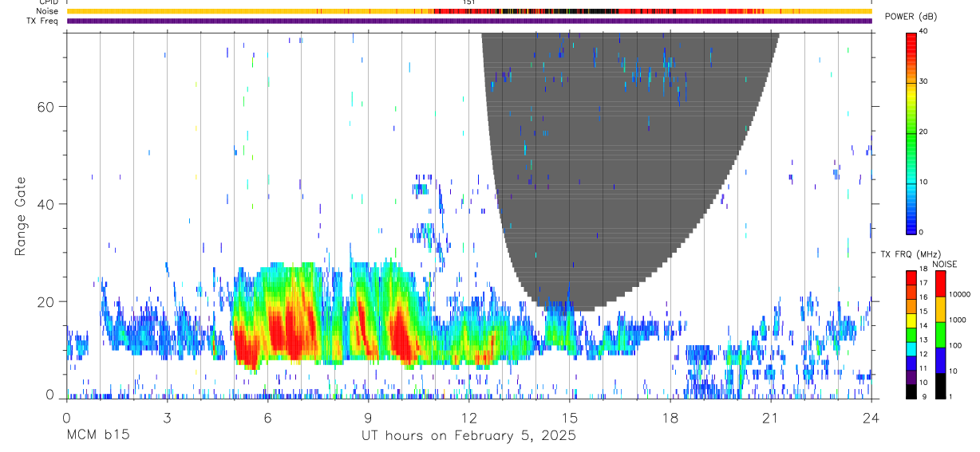The height and width of the screenshot is (452, 980).
Task: Click the "11" tick on TX FRQ legend
Action: pos(923,368)
